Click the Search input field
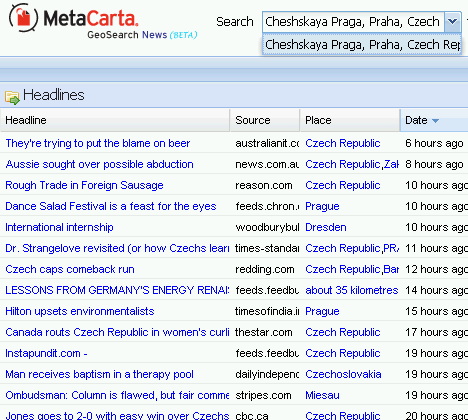Screen dimensions: 468x420 tap(353, 22)
